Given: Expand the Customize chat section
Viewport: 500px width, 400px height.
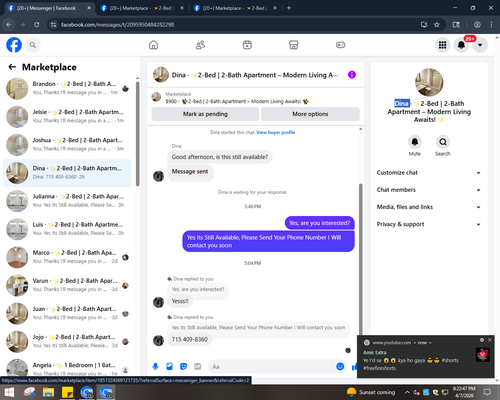Looking at the screenshot, I should 429,173.
